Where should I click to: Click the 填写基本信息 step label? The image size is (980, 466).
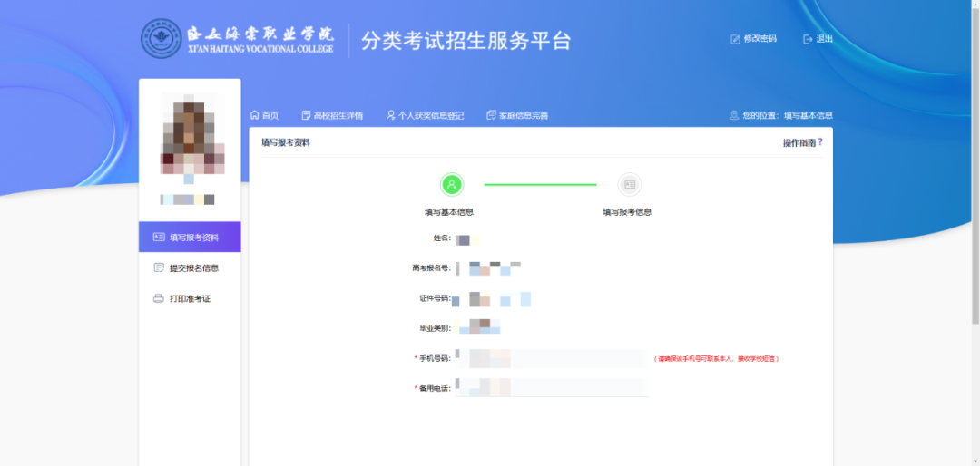pyautogui.click(x=449, y=212)
